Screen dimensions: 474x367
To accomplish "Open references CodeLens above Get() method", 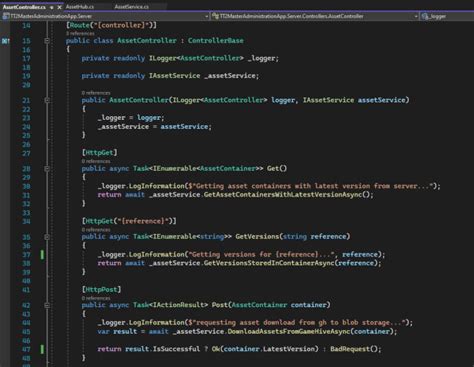I will point(96,161).
